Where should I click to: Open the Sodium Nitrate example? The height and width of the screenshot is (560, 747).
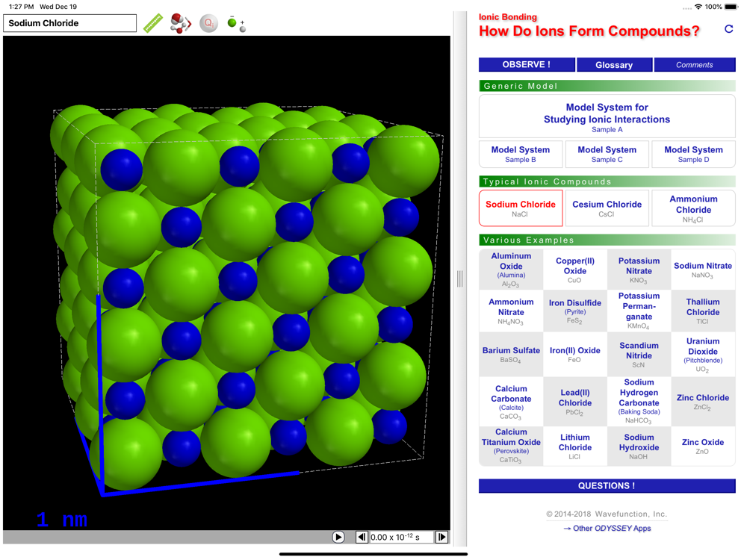click(x=703, y=270)
